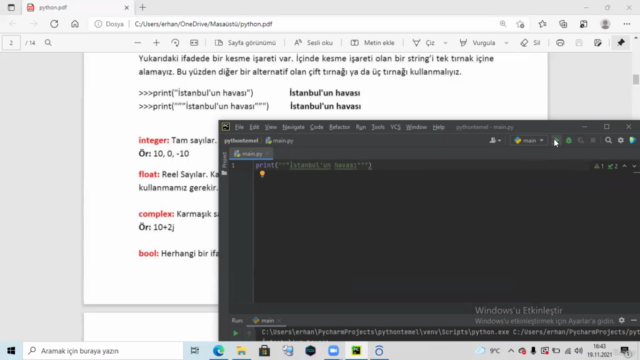
Task: Go to Edge home page icon
Action: point(75,24)
